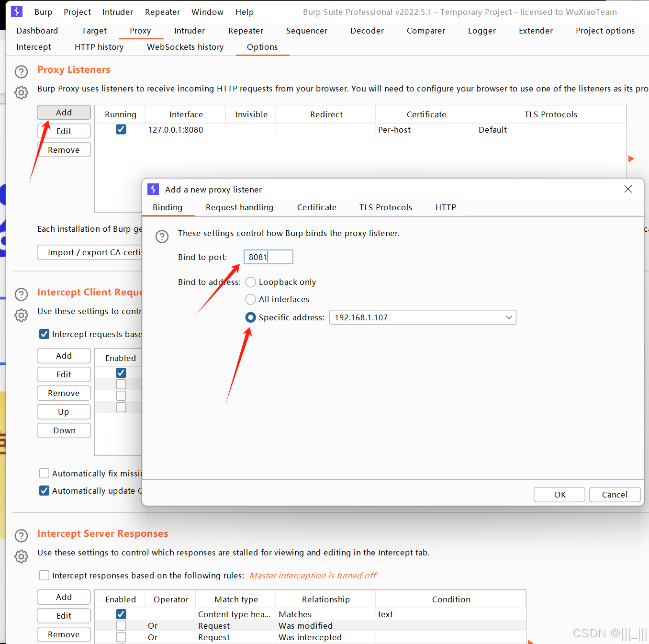Click the Bind to port input field
The width and height of the screenshot is (649, 644).
coord(269,257)
